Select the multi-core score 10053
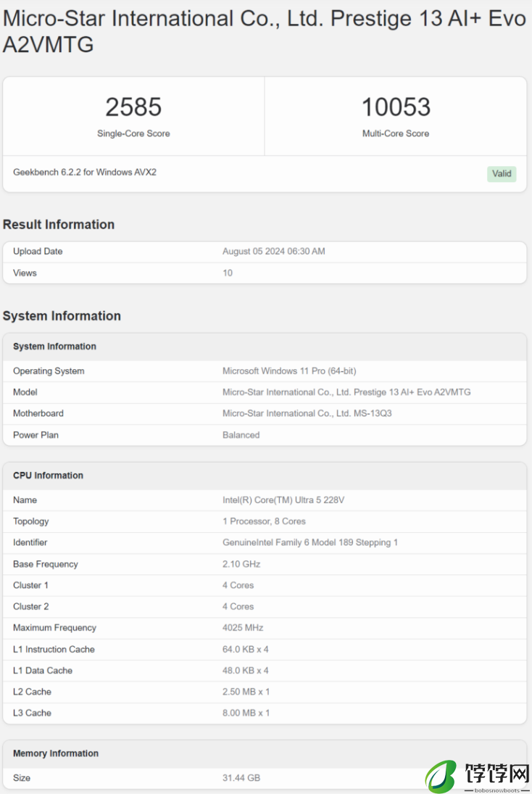This screenshot has height=794, width=532. [396, 107]
